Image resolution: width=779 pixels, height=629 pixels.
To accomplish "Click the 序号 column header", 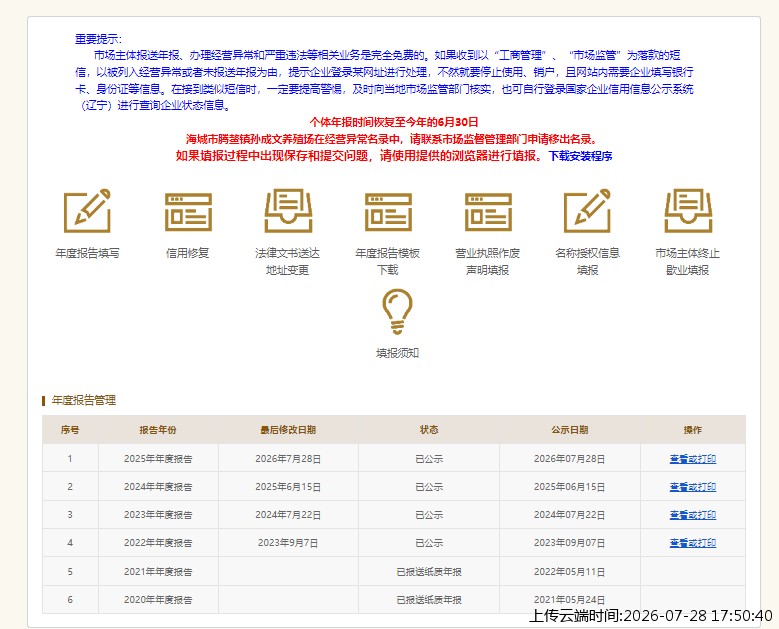I will pos(70,430).
